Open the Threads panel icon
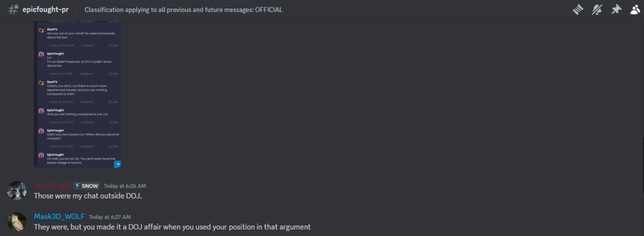 (578, 10)
